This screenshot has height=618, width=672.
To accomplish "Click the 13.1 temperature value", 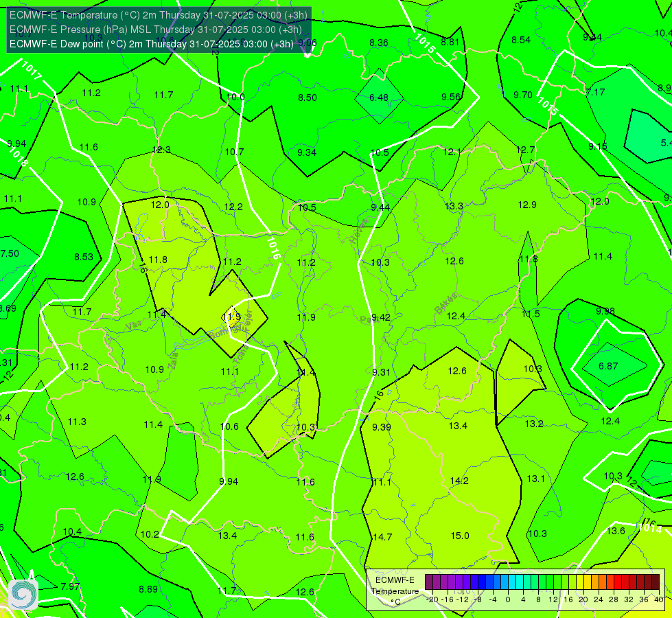I will coord(535,479).
